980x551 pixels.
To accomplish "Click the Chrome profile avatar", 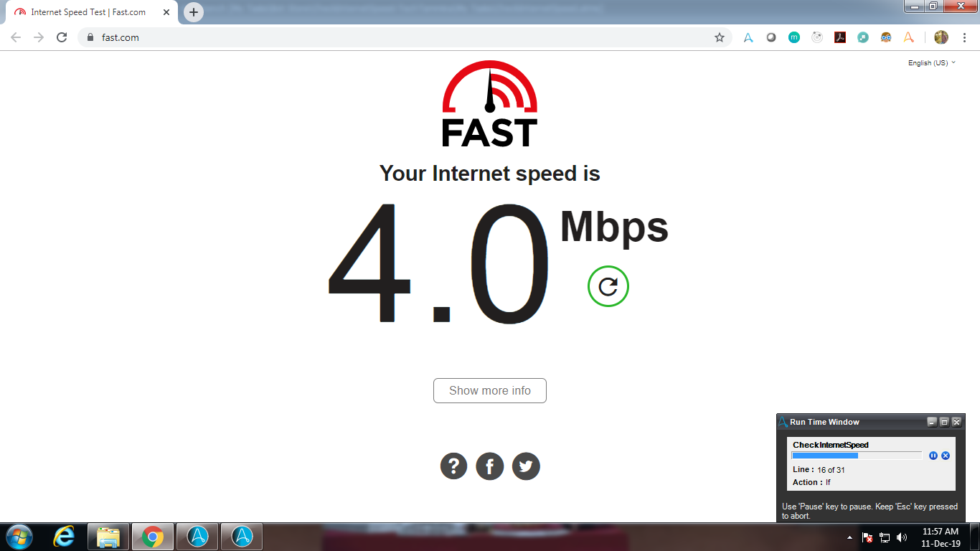I will pos(941,37).
